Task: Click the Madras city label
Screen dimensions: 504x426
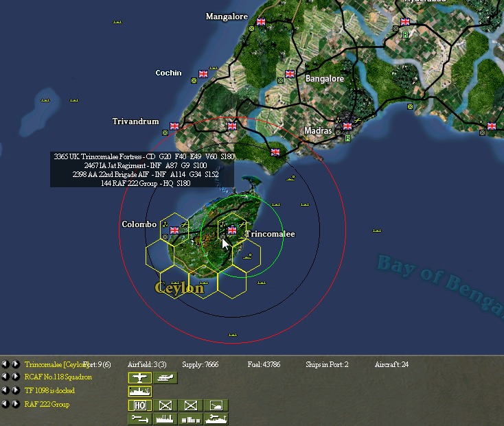Action: [318, 131]
